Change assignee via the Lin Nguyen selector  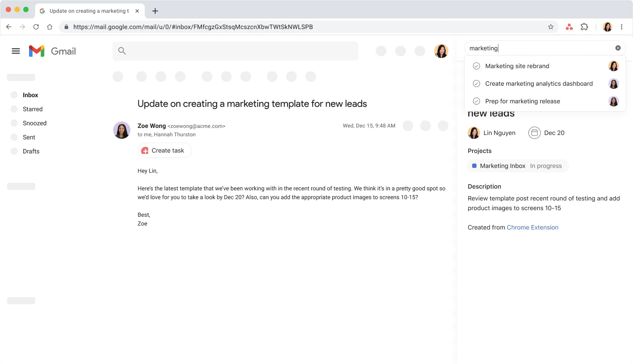coord(492,133)
